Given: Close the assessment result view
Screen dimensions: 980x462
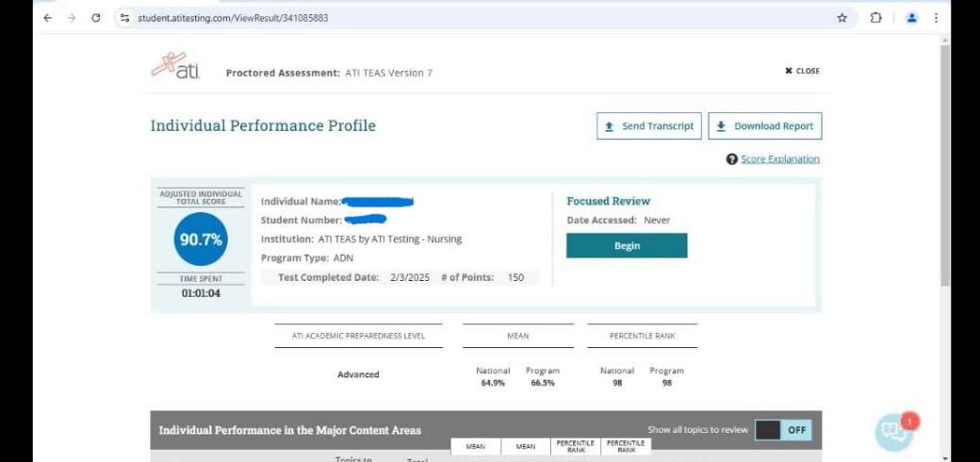Looking at the screenshot, I should 802,71.
